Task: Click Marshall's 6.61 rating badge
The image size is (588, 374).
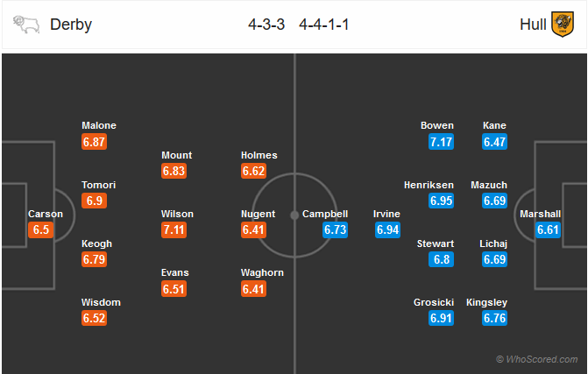Action: coord(548,229)
